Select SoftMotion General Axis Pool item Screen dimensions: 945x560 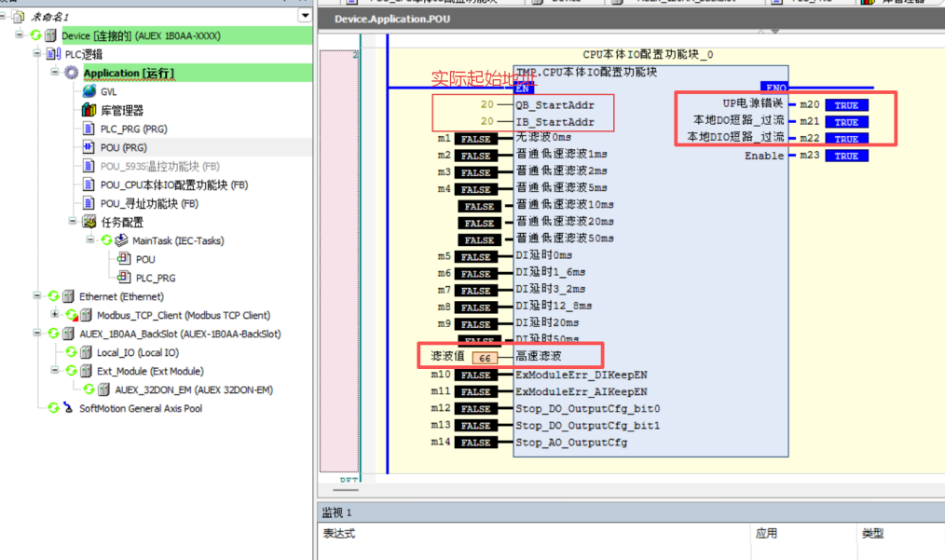point(141,409)
